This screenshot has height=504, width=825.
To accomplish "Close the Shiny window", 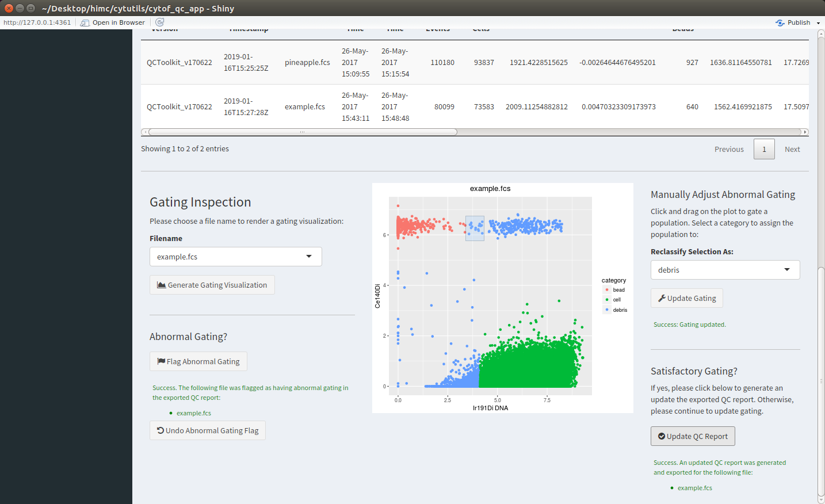I will click(x=9, y=8).
